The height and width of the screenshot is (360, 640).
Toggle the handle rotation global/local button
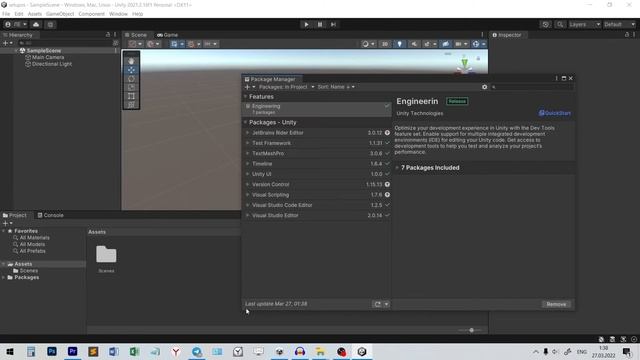click(153, 44)
